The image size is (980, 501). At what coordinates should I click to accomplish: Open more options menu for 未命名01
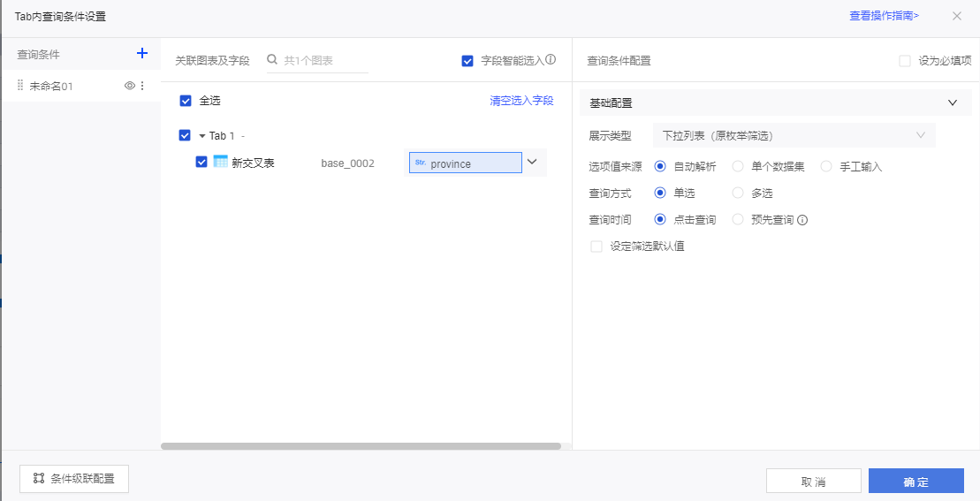(142, 86)
